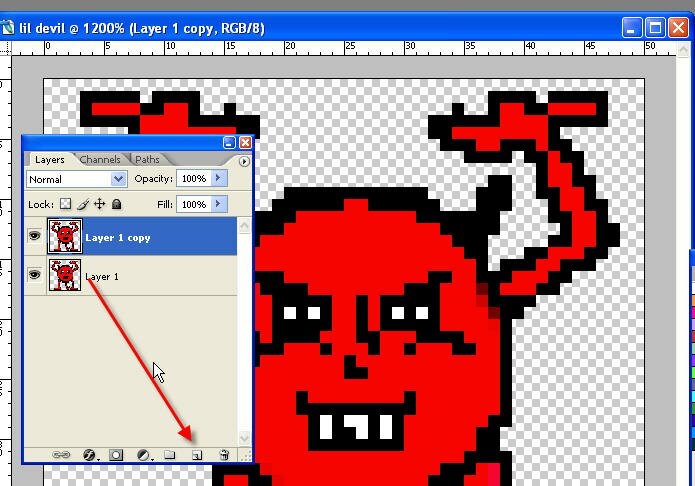Lock transparent pixels
Image resolution: width=695 pixels, height=486 pixels.
click(66, 204)
